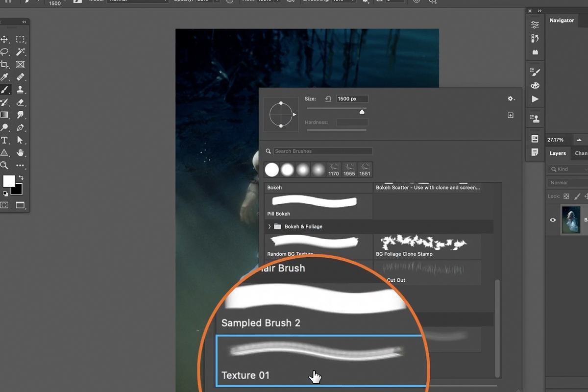This screenshot has height=392, width=588.
Task: Select the Lasso tool
Action: tap(4, 52)
